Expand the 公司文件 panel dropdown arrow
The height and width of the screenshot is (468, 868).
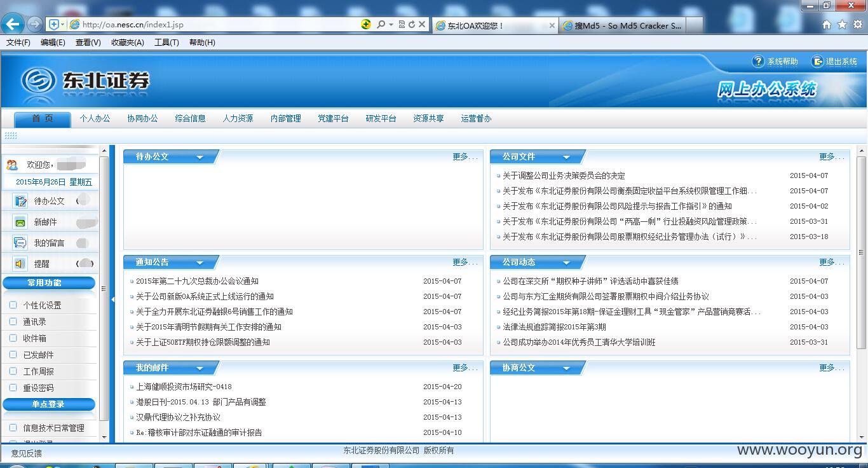pos(566,157)
